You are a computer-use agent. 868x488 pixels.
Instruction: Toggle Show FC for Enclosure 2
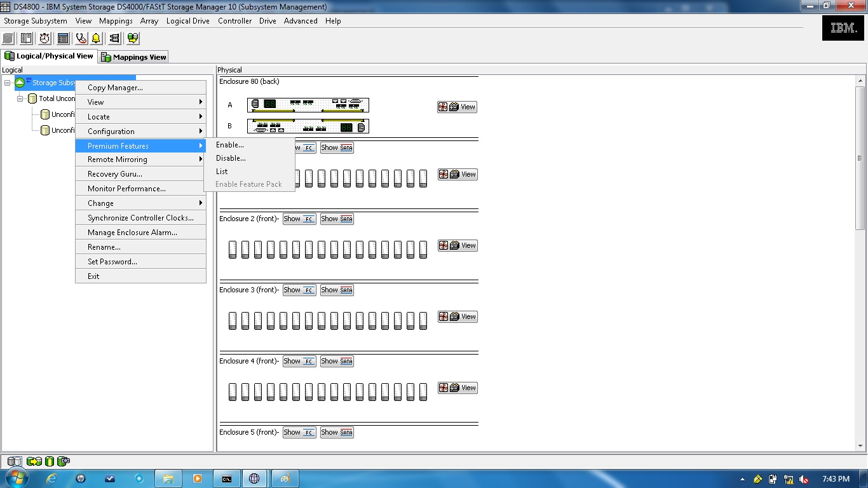(x=299, y=219)
